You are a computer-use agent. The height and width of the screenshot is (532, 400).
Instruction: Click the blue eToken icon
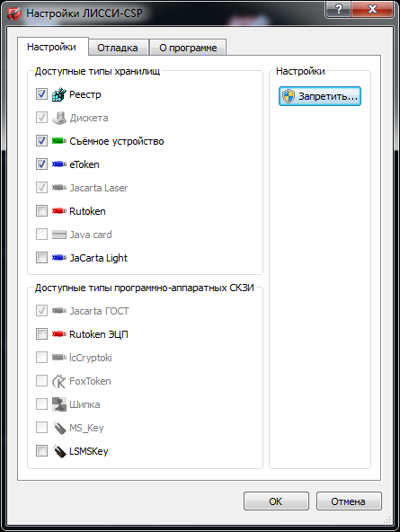tap(59, 164)
